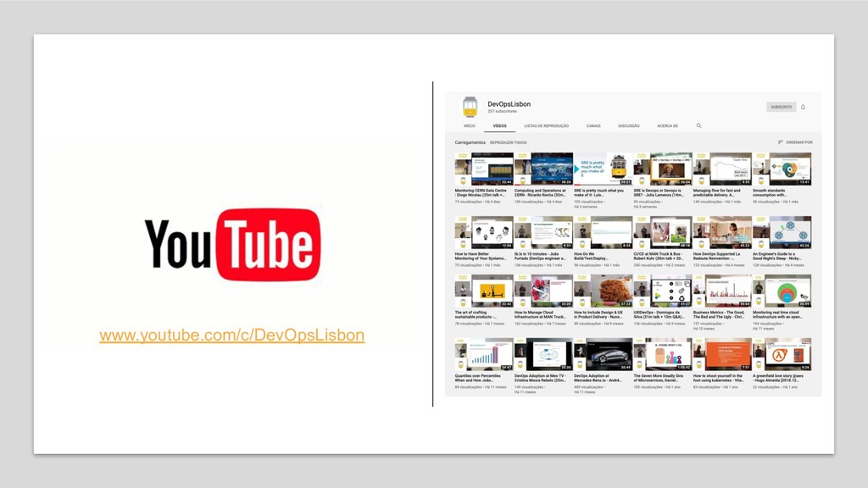Screen dimensions: 868x488
Task: Open the ACERCA DE tab
Action: [668, 126]
